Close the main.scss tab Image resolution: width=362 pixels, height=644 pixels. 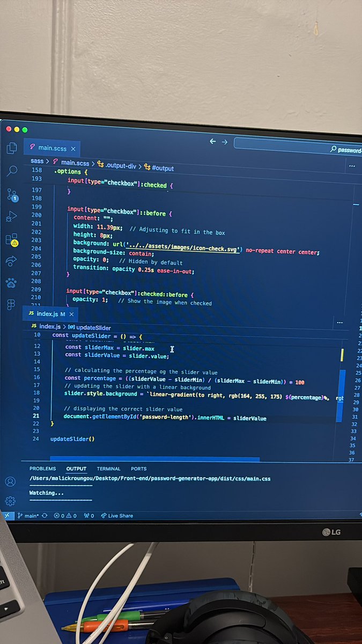(x=72, y=148)
